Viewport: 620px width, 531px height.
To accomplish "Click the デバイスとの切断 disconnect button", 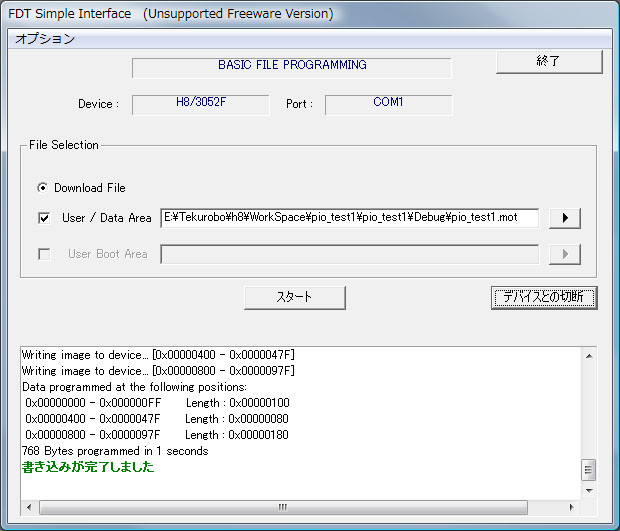I will click(544, 297).
